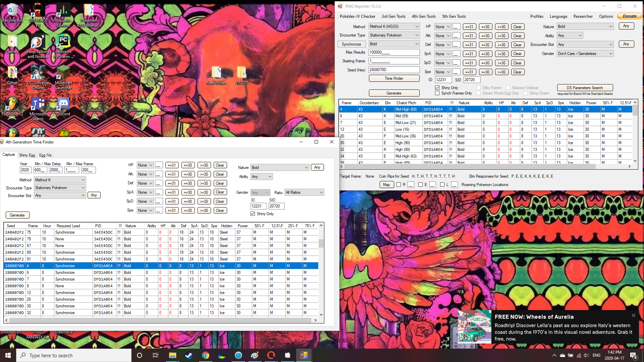This screenshot has height=362, width=644.
Task: Check the R roamer checkbox
Action: click(x=399, y=185)
